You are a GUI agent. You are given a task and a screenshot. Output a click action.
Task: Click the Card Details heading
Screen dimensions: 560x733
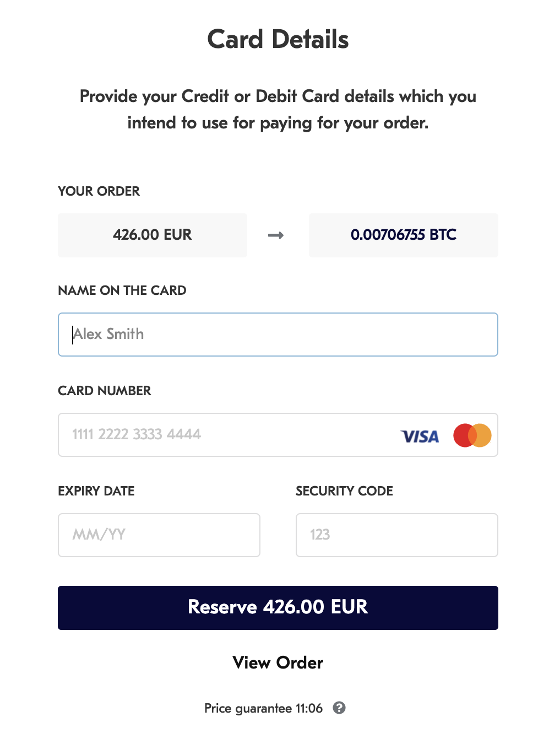point(278,40)
